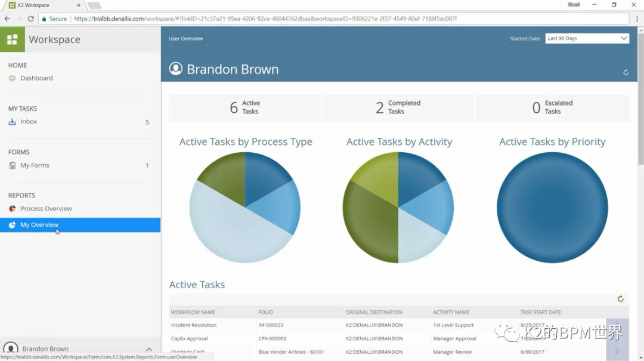Click folio CPX-000002 cell
The image size is (644, 361).
(273, 339)
